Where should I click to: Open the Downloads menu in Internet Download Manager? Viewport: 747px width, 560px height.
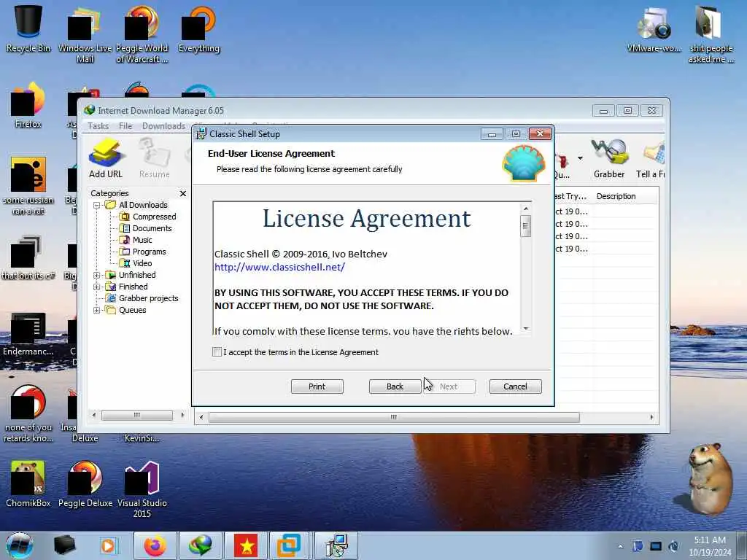coord(163,125)
